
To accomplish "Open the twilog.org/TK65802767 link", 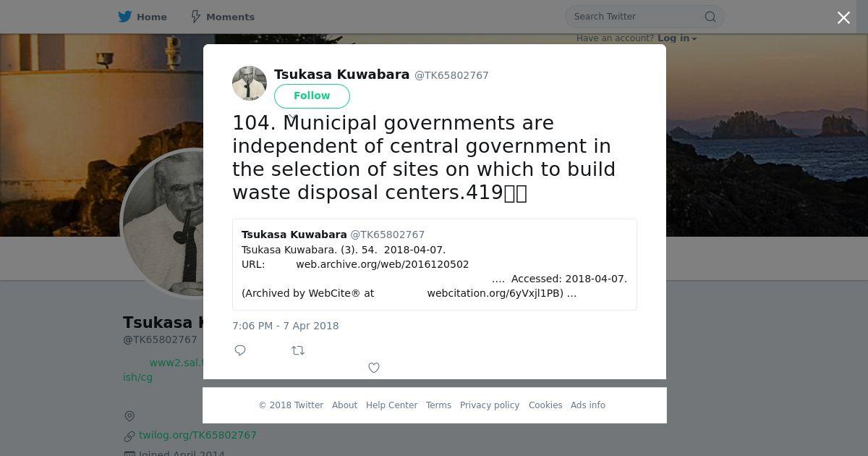I will coord(197,435).
